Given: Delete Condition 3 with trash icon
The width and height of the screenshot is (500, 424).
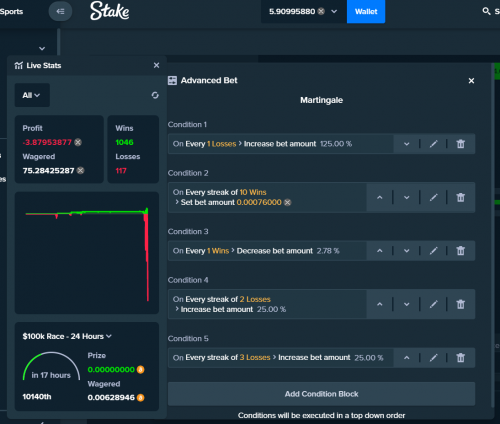Looking at the screenshot, I should (x=461, y=251).
